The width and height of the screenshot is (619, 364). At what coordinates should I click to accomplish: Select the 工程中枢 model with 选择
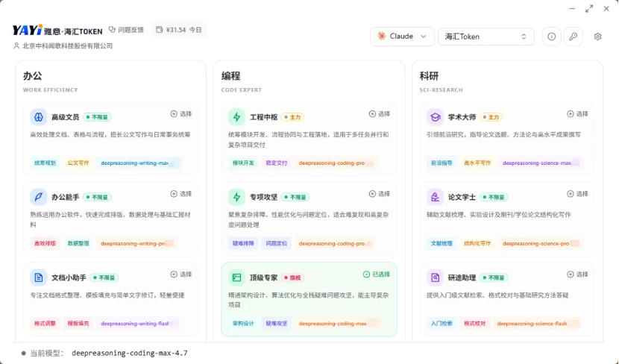(x=380, y=113)
